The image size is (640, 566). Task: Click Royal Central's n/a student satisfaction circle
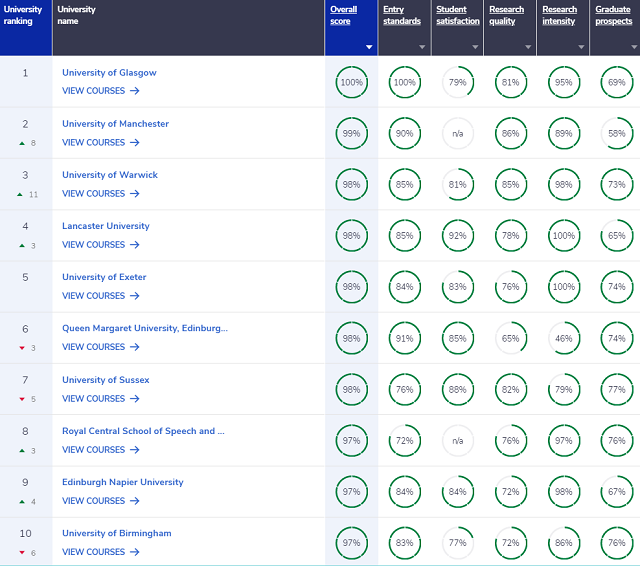coord(458,441)
